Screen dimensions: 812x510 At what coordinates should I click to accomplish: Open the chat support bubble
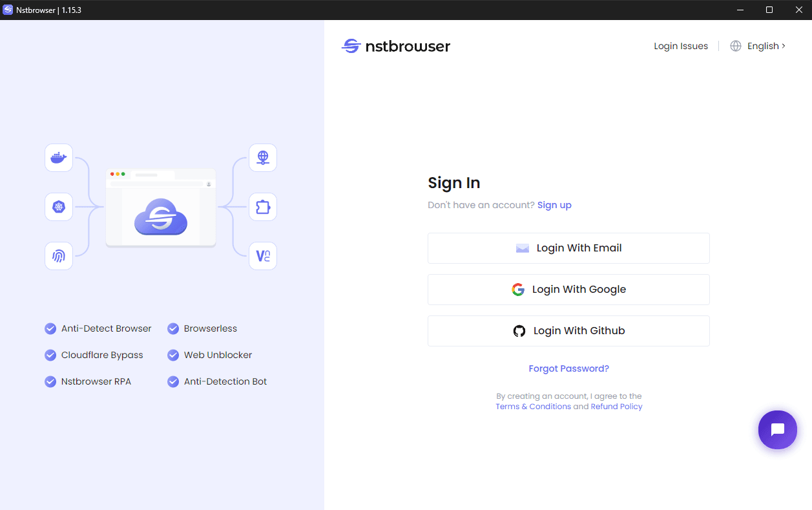777,429
